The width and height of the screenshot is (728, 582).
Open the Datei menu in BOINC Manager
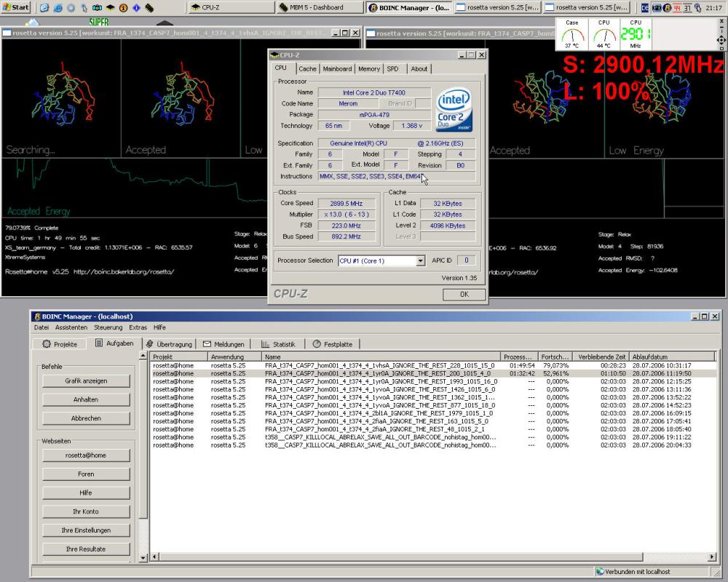pyautogui.click(x=41, y=327)
